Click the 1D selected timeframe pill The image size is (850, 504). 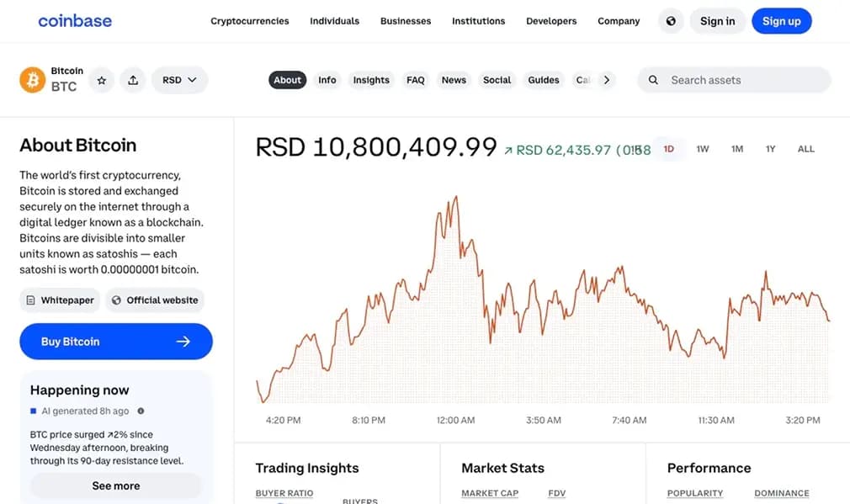pyautogui.click(x=669, y=148)
